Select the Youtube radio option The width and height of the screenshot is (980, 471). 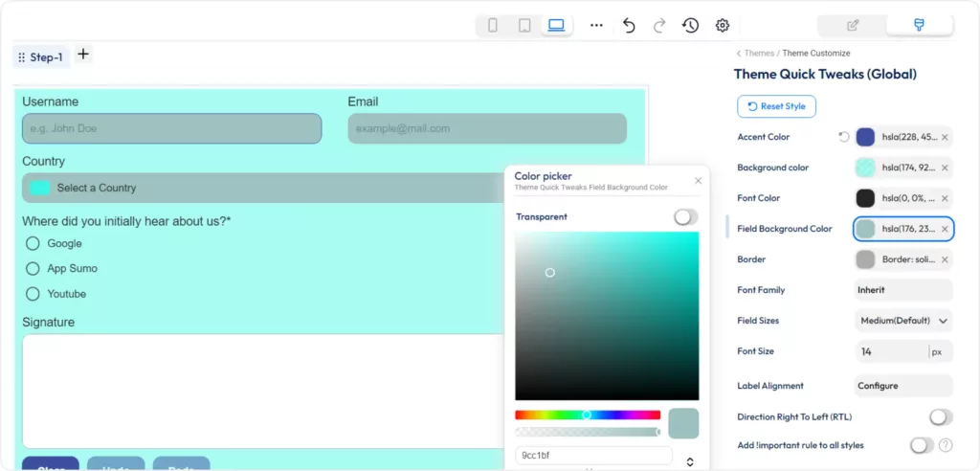33,294
